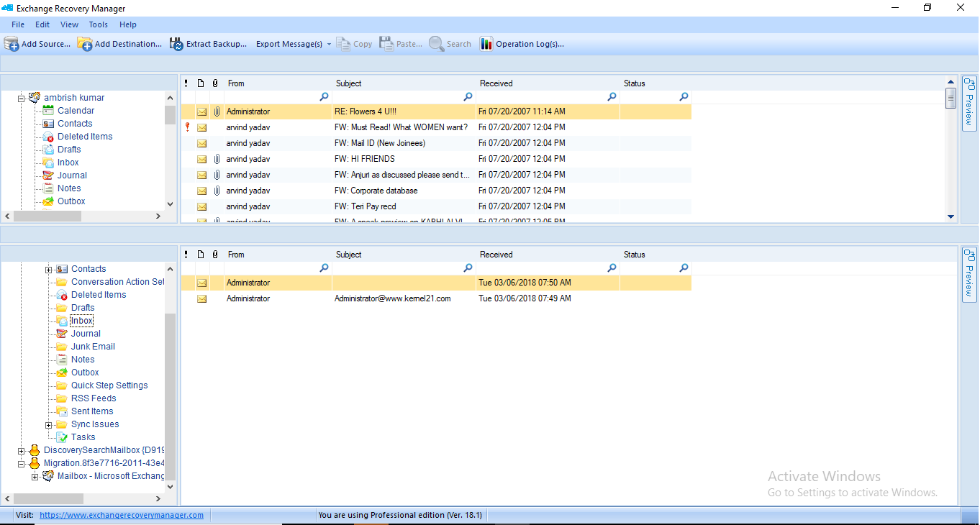This screenshot has width=980, height=525.
Task: Expand the destination Contacts folder node
Action: [x=49, y=269]
